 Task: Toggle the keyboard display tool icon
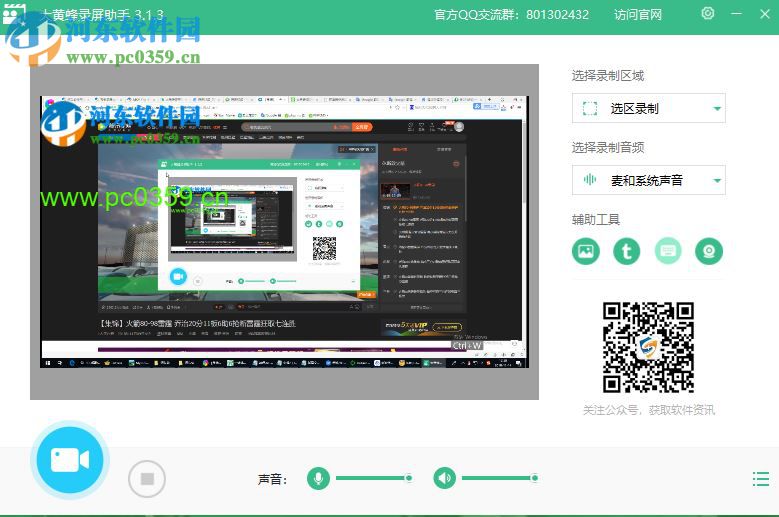[x=668, y=251]
